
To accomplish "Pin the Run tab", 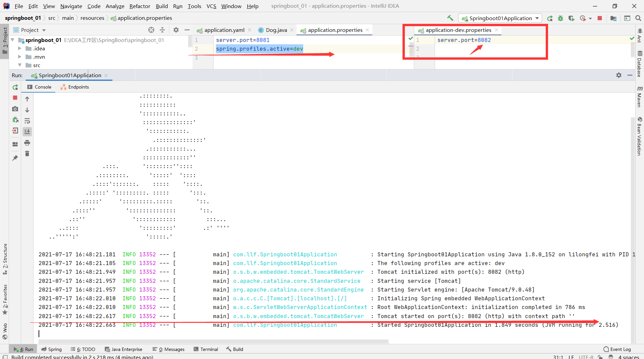I will [x=15, y=158].
